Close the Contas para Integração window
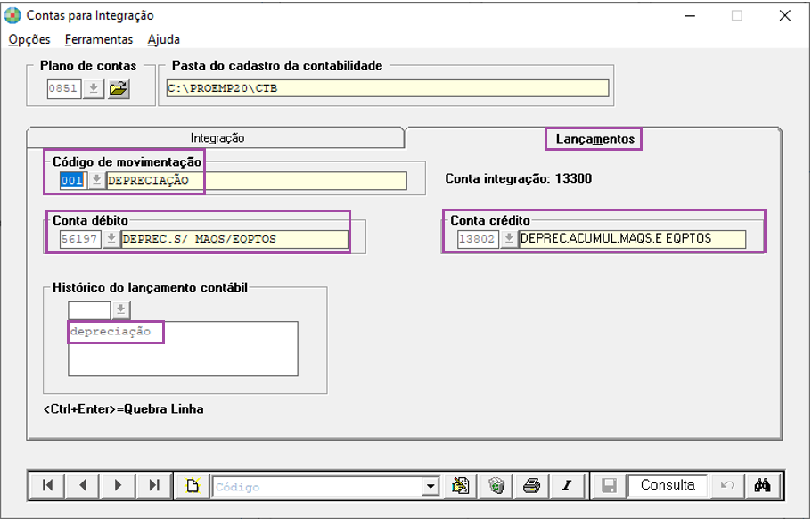 click(785, 15)
